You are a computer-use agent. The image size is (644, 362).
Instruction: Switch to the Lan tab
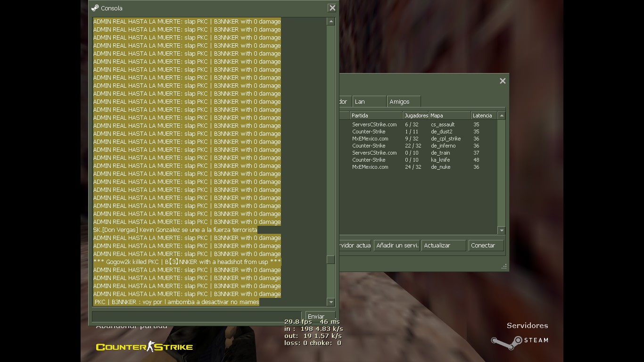(369, 101)
